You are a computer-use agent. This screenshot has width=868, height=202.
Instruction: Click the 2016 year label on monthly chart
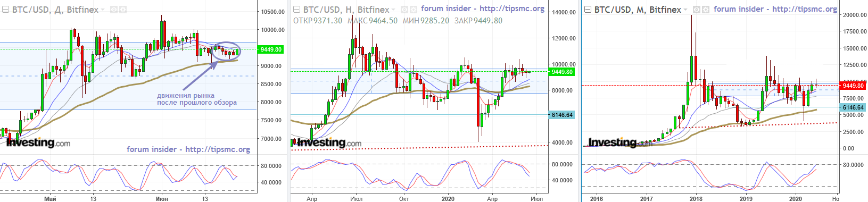pos(596,199)
